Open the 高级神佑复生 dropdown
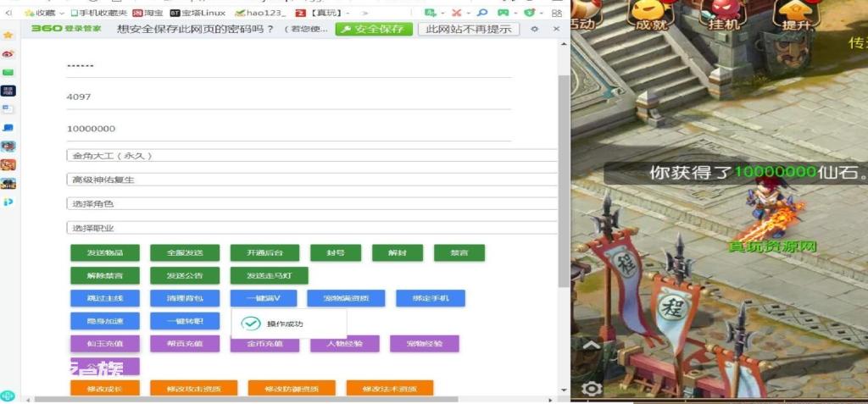868x404 pixels. pos(312,180)
